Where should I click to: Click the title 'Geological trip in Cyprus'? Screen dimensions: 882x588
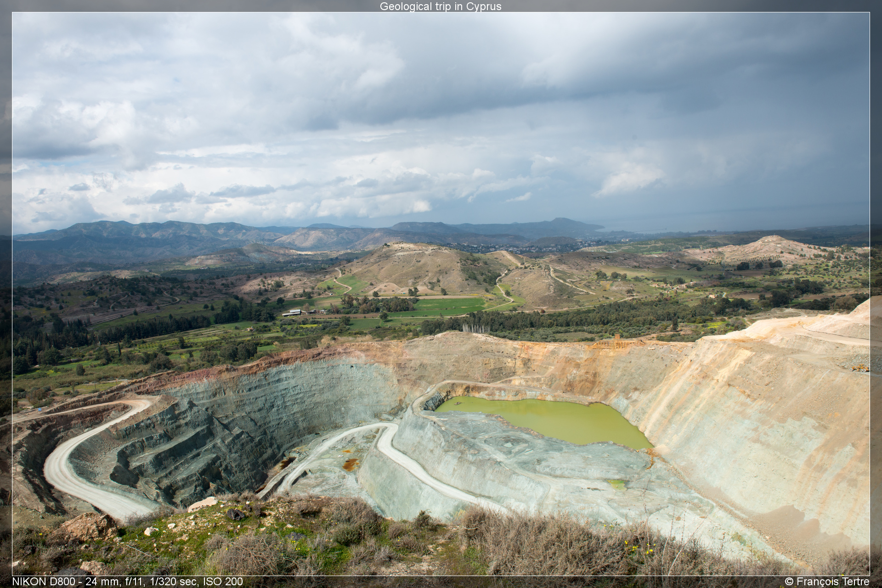point(441,6)
